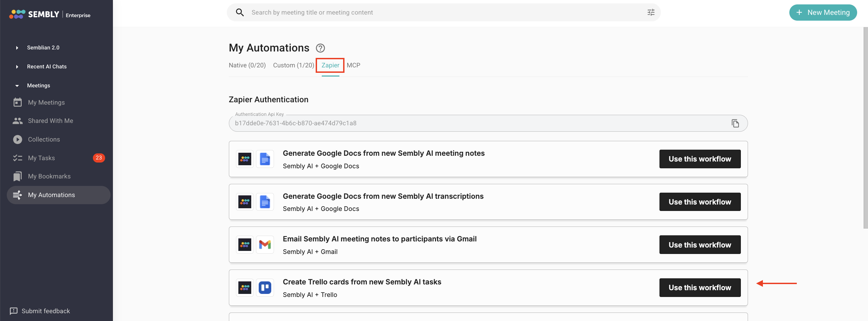Collapse the Meetings section
Viewport: 868px width, 321px height.
pos(17,86)
